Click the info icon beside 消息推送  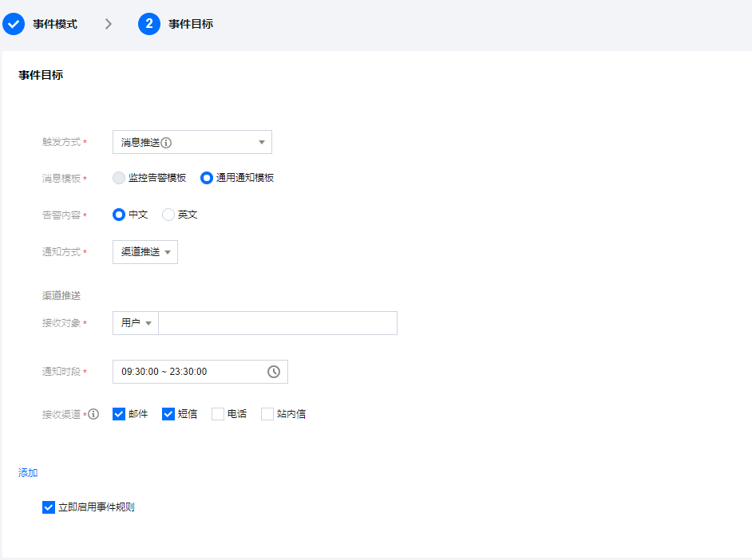pos(166,143)
